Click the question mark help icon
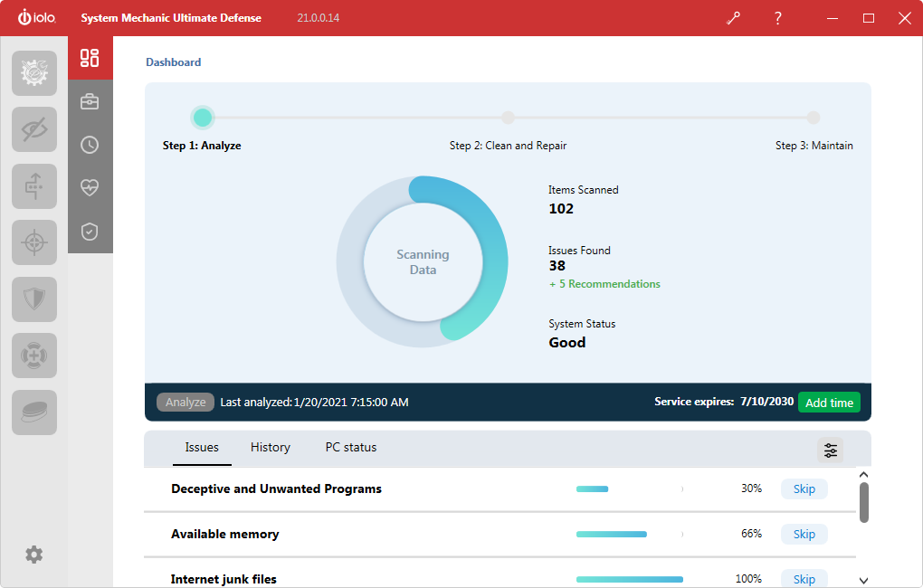 pos(777,18)
